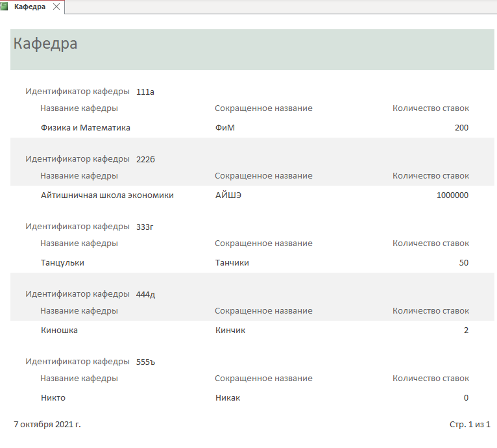Viewport: 497px width, 448px height.
Task: Select the identifier value 111а
Action: point(145,92)
